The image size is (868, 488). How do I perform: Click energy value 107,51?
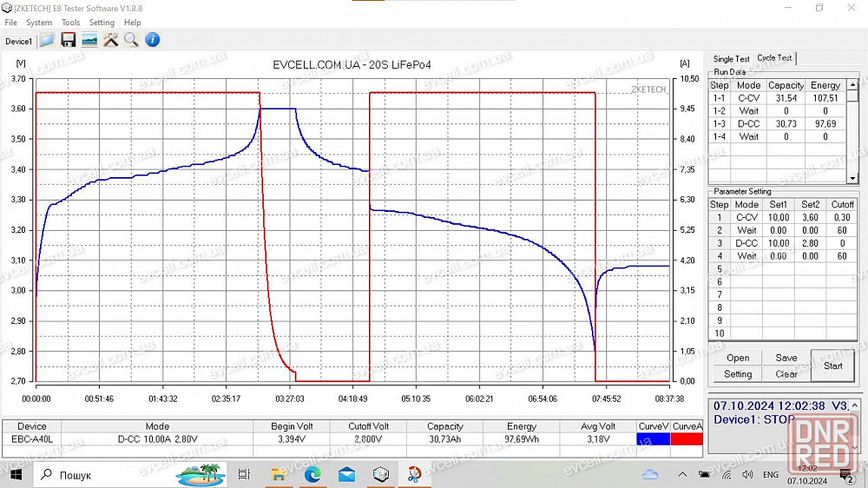pyautogui.click(x=825, y=98)
